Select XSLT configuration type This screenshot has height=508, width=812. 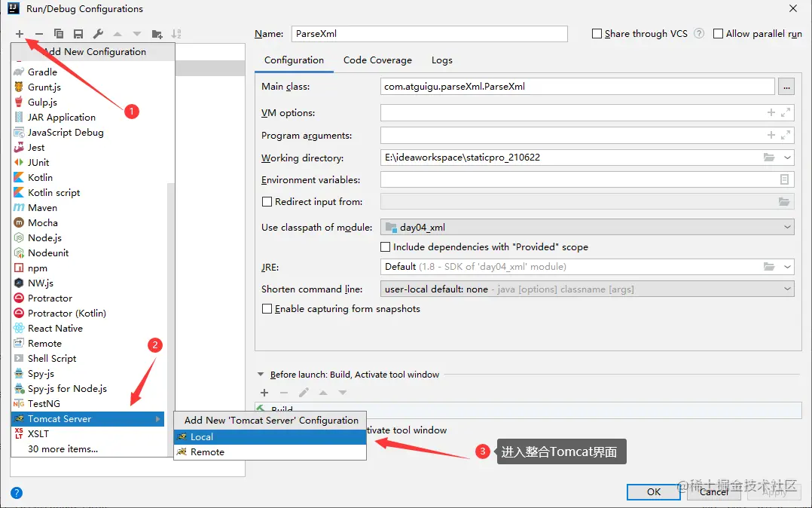click(87, 434)
